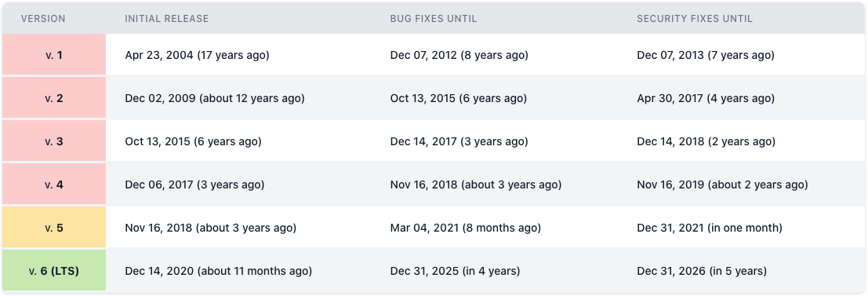Select the red v. 1 version cell
Viewport: 868px width, 296px height.
click(x=53, y=55)
